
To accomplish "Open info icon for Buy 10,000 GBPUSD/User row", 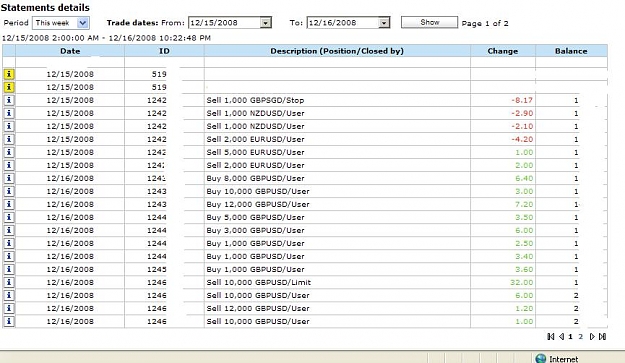I will [x=9, y=191].
